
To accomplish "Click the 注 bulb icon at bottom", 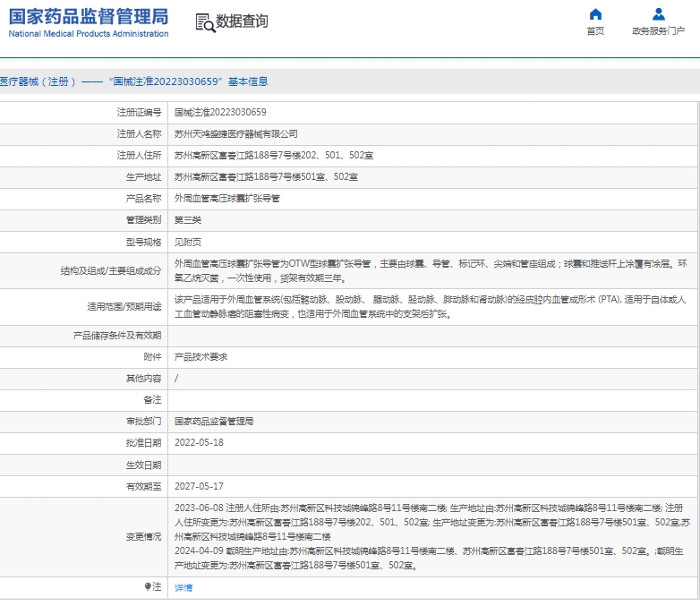I will click(x=148, y=586).
